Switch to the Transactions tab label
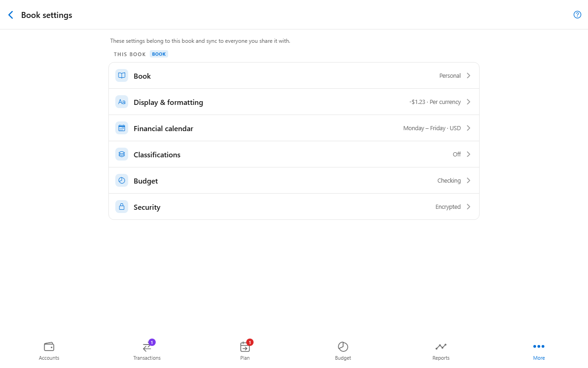The height and width of the screenshot is (368, 588). coord(147,358)
